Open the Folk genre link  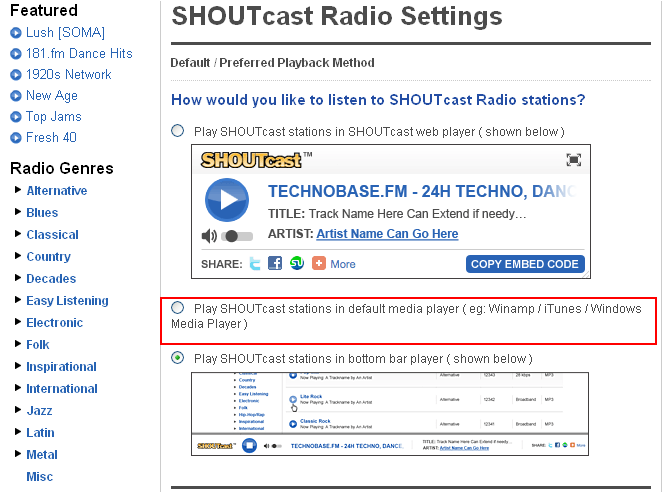[38, 345]
